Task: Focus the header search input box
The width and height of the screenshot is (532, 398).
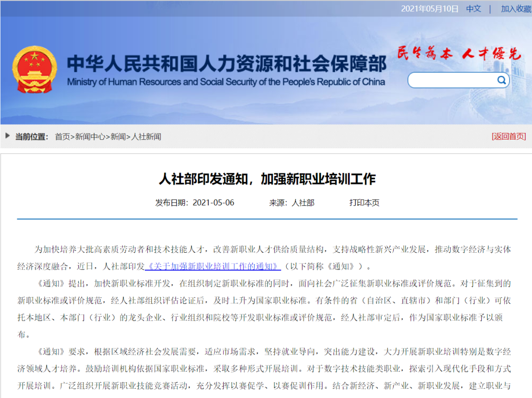Action: coord(451,80)
